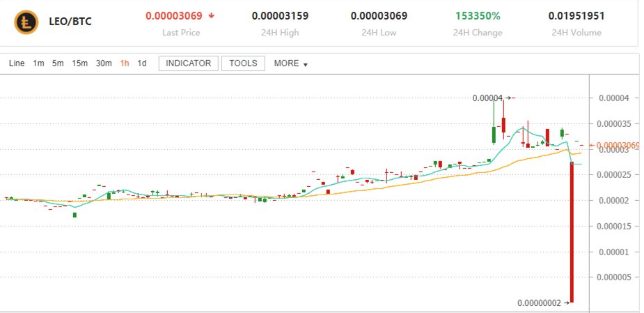This screenshot has height=313, width=644.
Task: Click the 0.00004 price axis label
Action: pos(614,98)
